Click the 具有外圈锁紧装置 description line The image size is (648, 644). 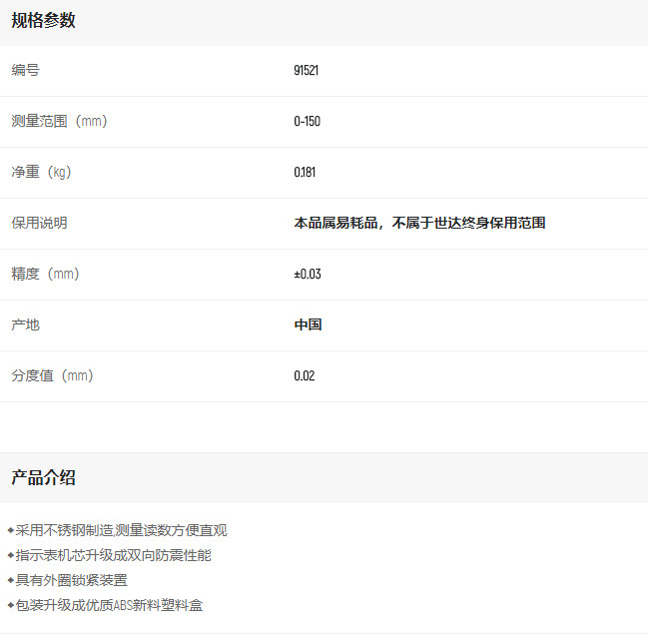click(72, 580)
